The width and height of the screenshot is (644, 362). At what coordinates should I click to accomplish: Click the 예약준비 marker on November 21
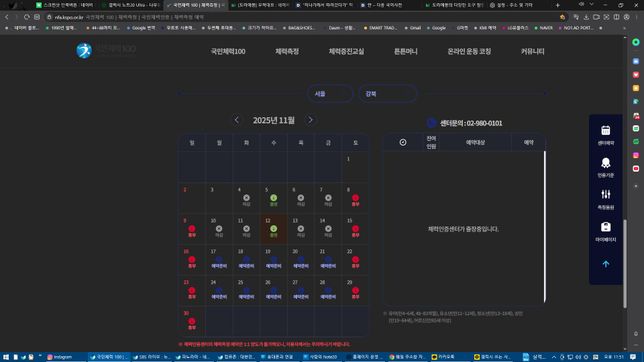tap(328, 262)
